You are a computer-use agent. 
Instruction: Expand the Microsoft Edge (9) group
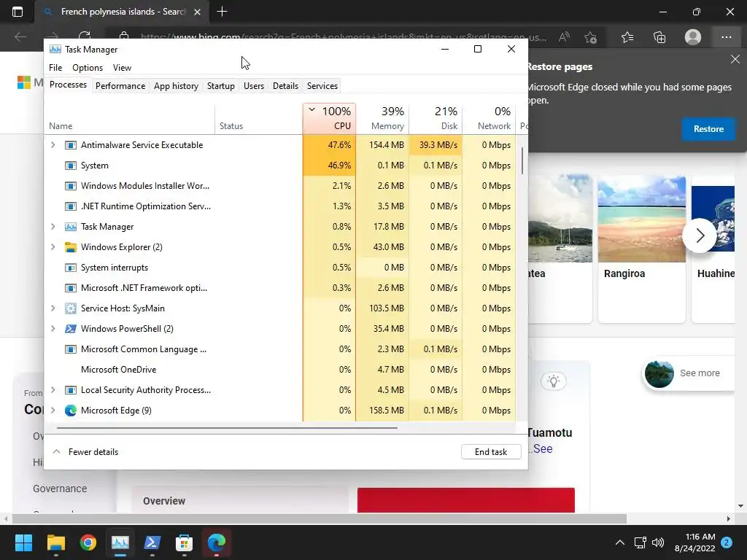point(53,411)
